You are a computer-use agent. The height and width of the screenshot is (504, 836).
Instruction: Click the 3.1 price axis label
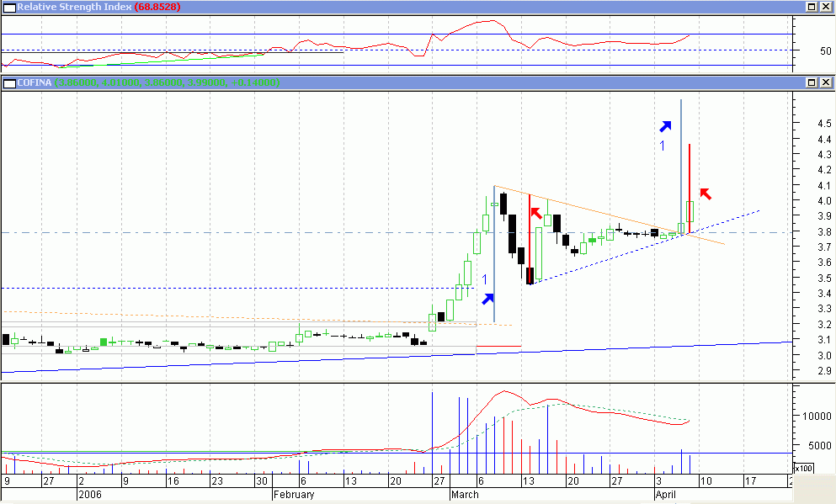pyautogui.click(x=824, y=340)
